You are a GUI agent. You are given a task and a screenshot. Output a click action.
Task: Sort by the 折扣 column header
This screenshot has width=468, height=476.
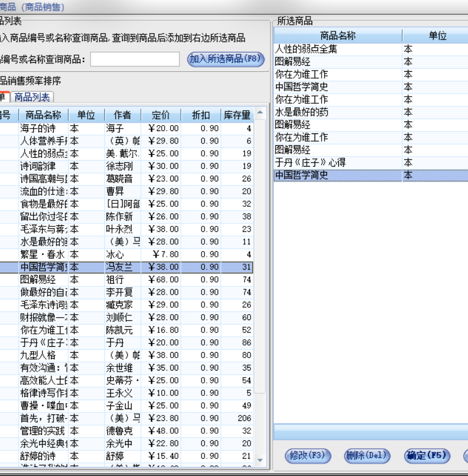point(201,115)
